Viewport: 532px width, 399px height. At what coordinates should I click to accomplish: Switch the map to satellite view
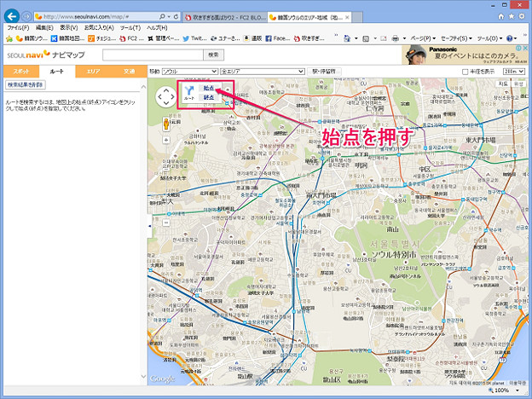[x=518, y=84]
